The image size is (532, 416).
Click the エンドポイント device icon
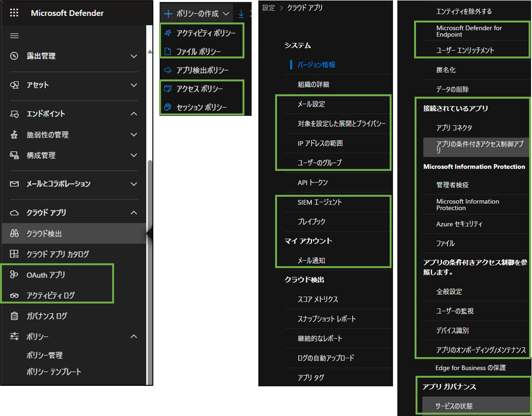pos(14,113)
